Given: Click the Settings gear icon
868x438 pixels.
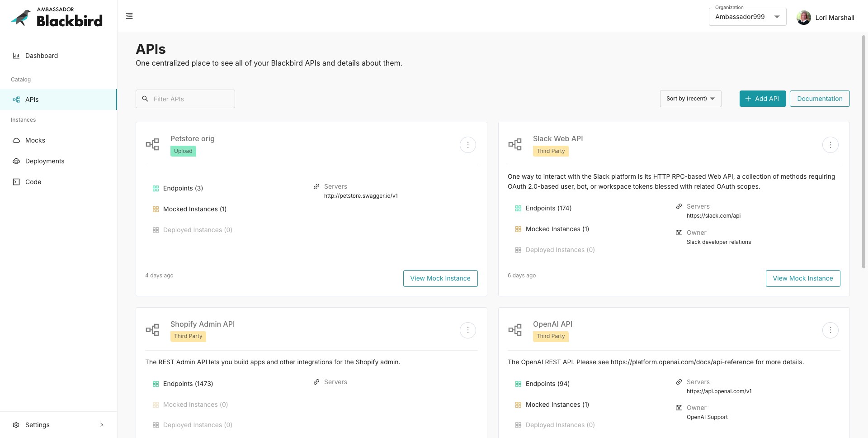Looking at the screenshot, I should (16, 425).
